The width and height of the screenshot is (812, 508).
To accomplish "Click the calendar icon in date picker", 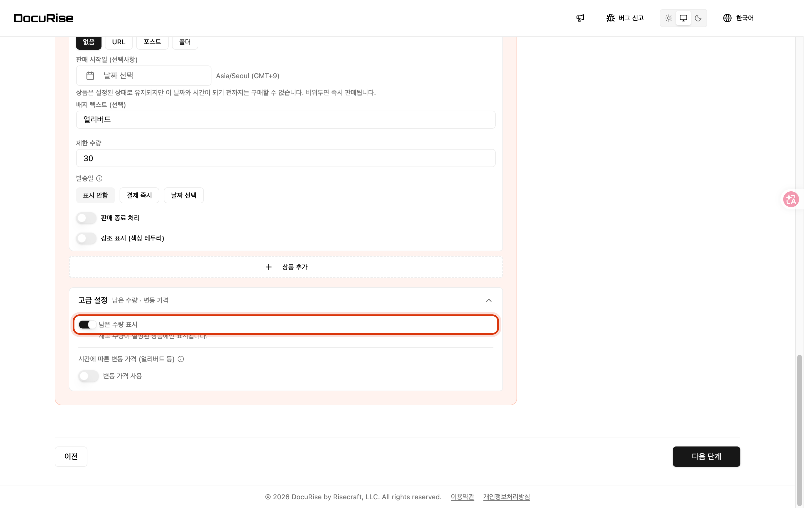I will click(x=90, y=76).
